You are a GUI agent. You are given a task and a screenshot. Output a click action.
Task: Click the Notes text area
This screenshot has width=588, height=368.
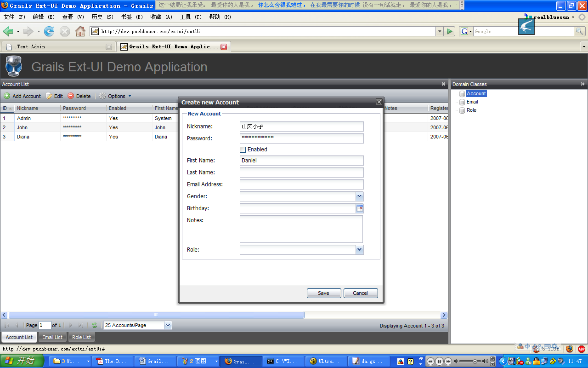point(301,229)
